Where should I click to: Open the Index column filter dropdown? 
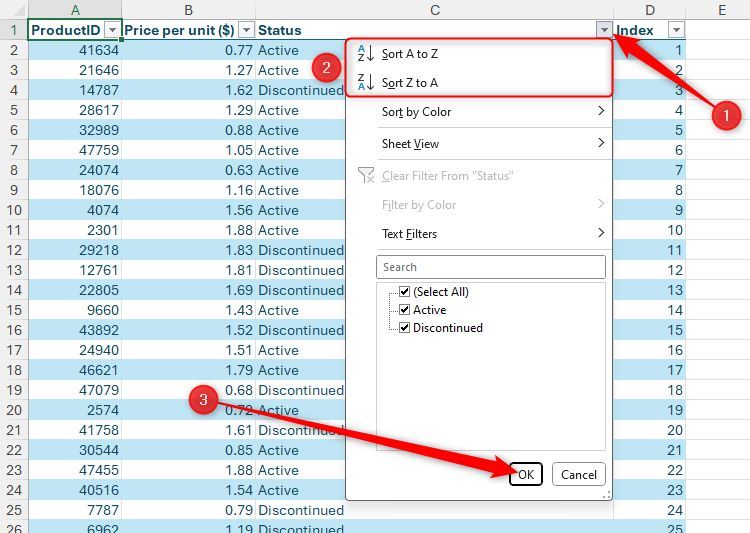(676, 30)
